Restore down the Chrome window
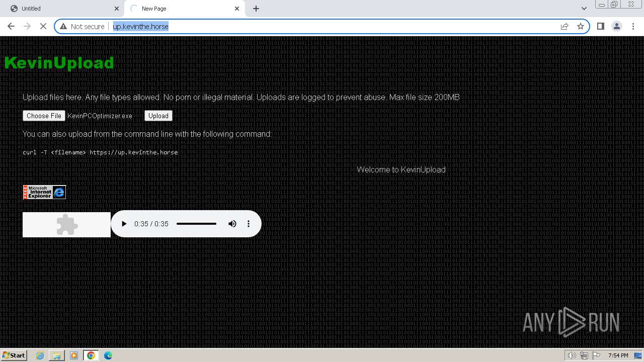Image resolution: width=644 pixels, height=362 pixels. click(x=614, y=4)
